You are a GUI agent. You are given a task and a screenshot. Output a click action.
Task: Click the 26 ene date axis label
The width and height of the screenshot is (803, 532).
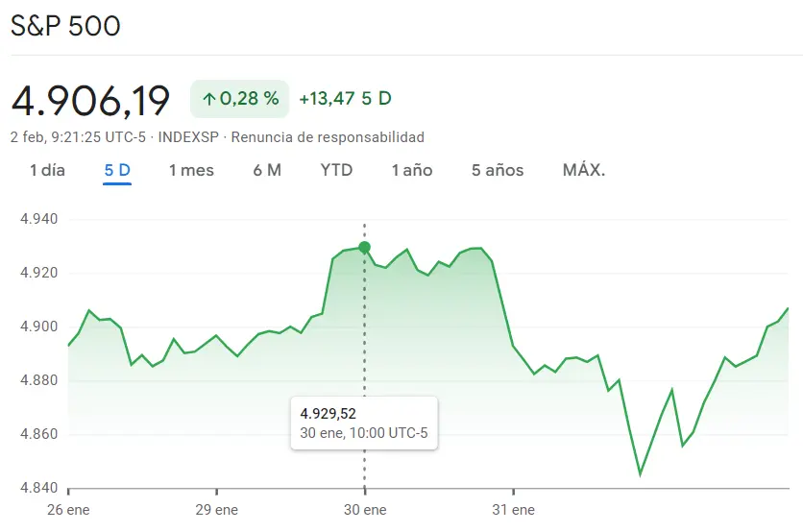point(69,510)
